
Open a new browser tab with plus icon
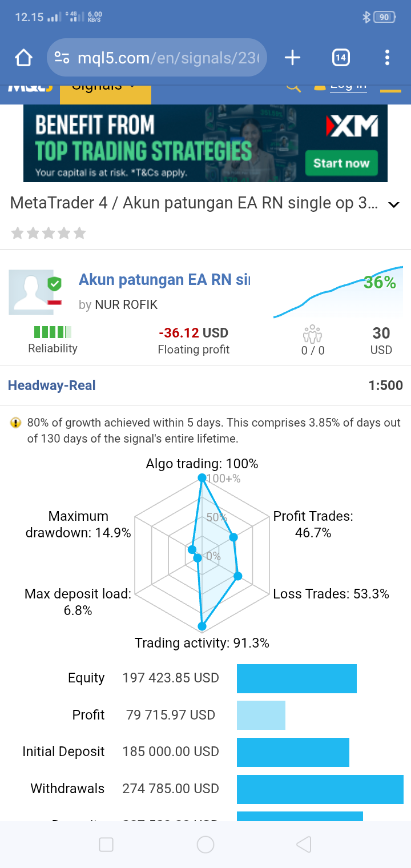click(292, 58)
